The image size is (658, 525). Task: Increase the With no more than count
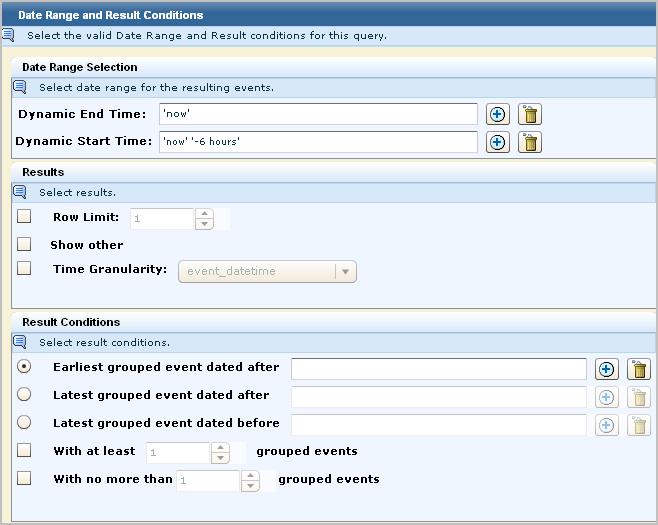[251, 475]
